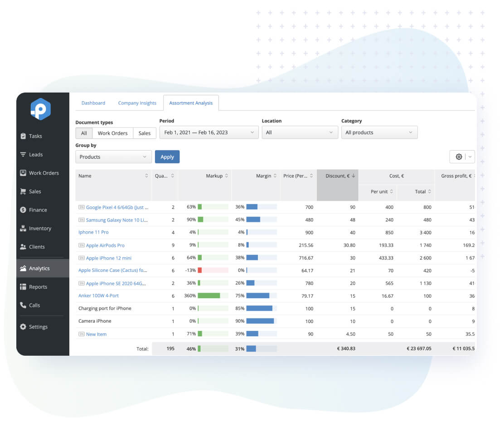Open the Work Orders sidebar icon

click(40, 173)
